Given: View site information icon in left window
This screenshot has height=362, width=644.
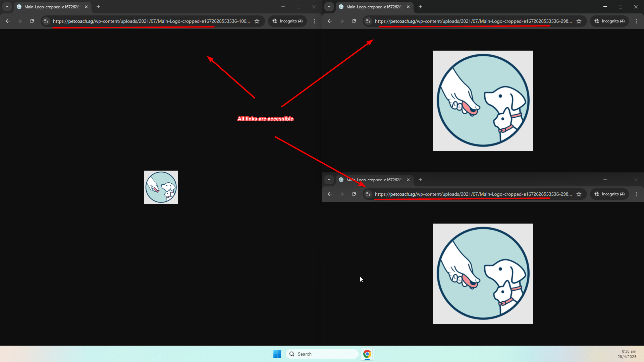Looking at the screenshot, I should click(46, 21).
